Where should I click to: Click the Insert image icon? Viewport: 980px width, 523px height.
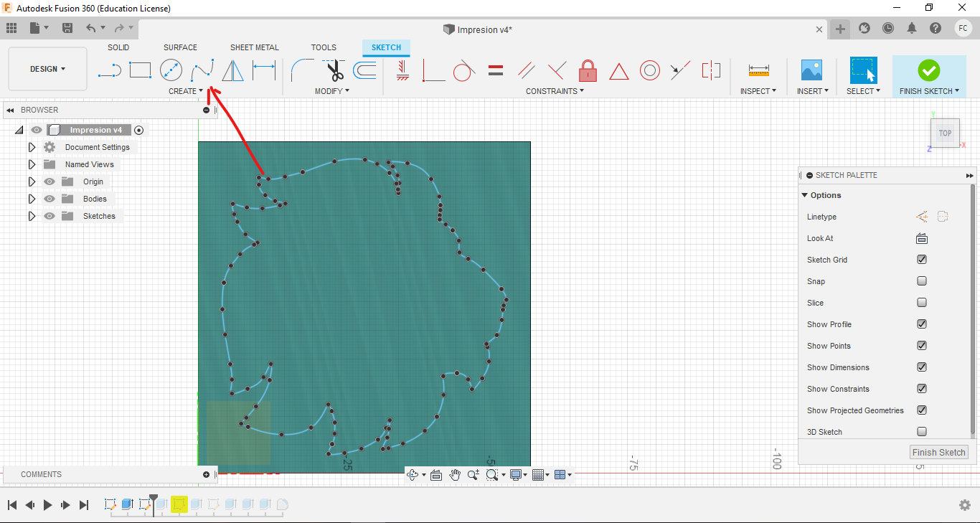[x=811, y=70]
